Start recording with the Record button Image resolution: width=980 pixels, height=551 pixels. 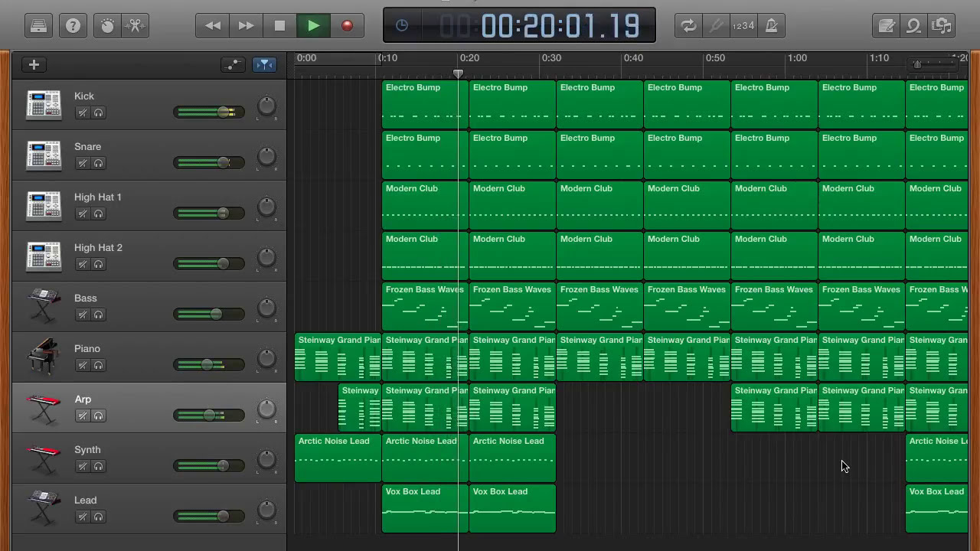pos(347,26)
